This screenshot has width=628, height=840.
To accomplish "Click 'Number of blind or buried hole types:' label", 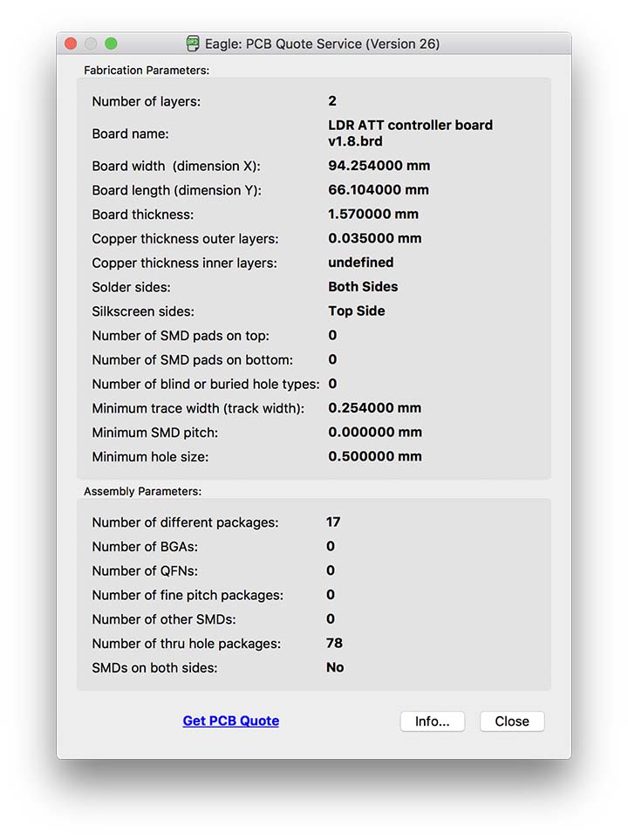I will [205, 384].
